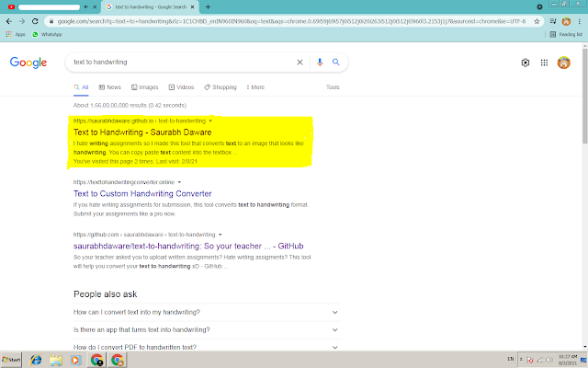Reload the current page
Screen dimensions: 588x368
[35, 21]
